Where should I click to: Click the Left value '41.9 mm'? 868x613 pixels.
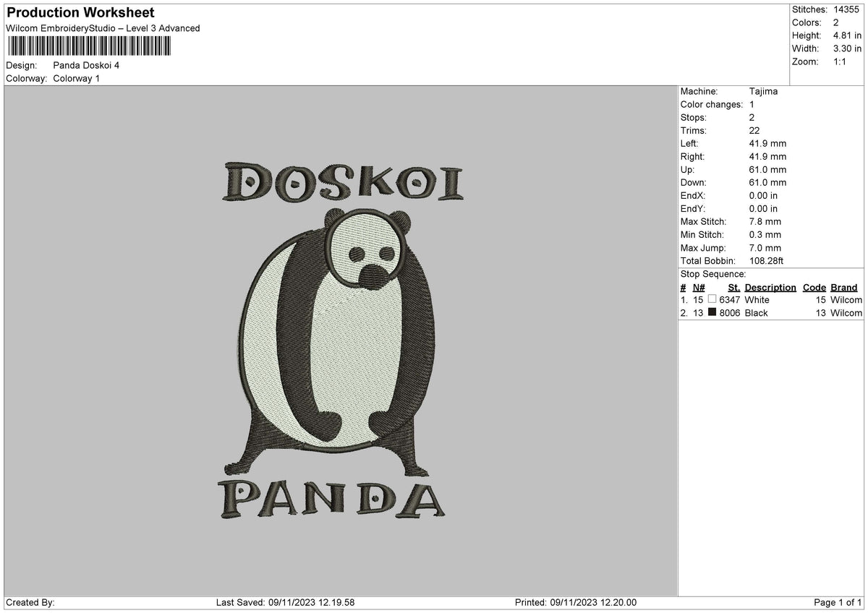768,144
